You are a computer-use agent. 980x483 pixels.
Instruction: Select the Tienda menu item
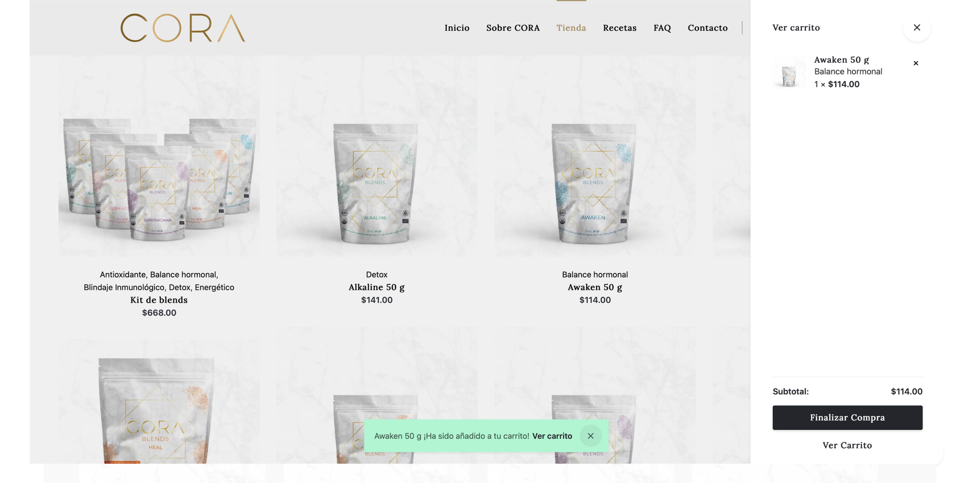tap(571, 28)
